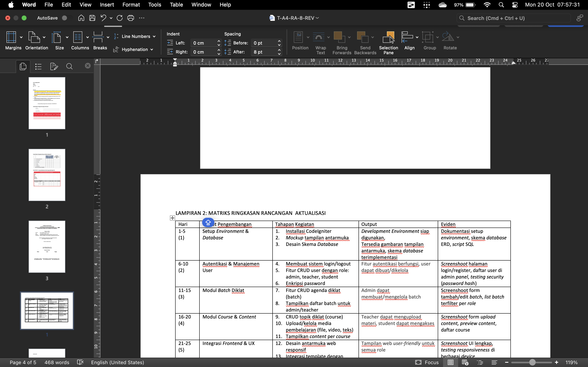Click the 468 words count button

click(57, 362)
